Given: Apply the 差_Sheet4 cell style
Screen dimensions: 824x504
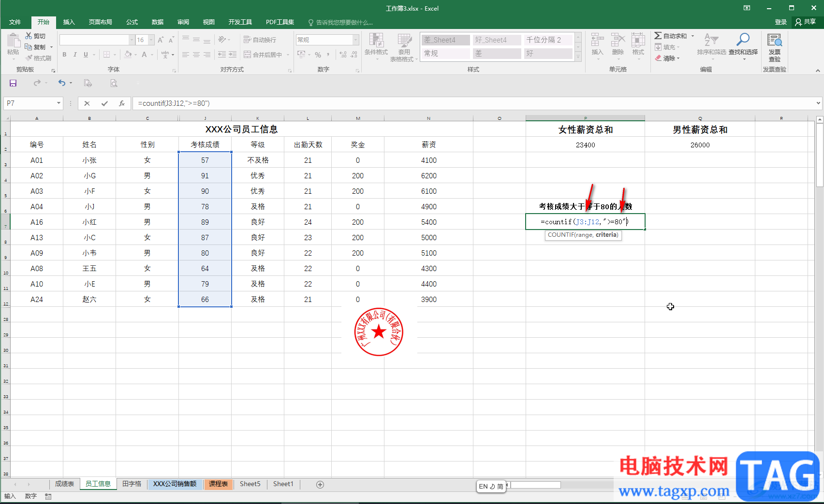Looking at the screenshot, I should (446, 40).
